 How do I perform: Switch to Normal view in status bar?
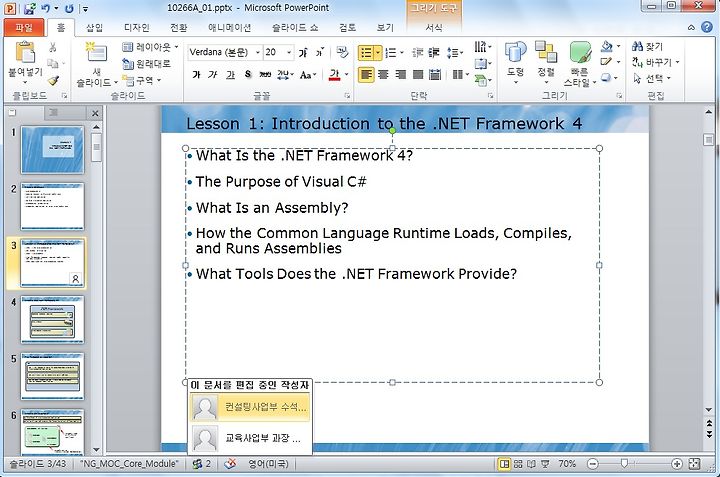pos(505,464)
